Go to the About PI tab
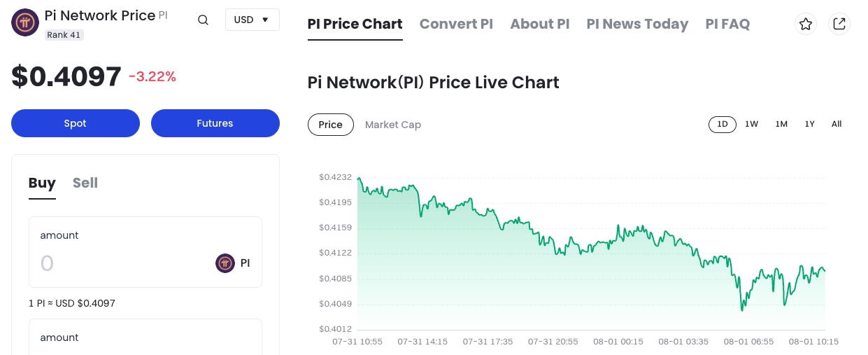This screenshot has height=355, width=868. pyautogui.click(x=539, y=24)
